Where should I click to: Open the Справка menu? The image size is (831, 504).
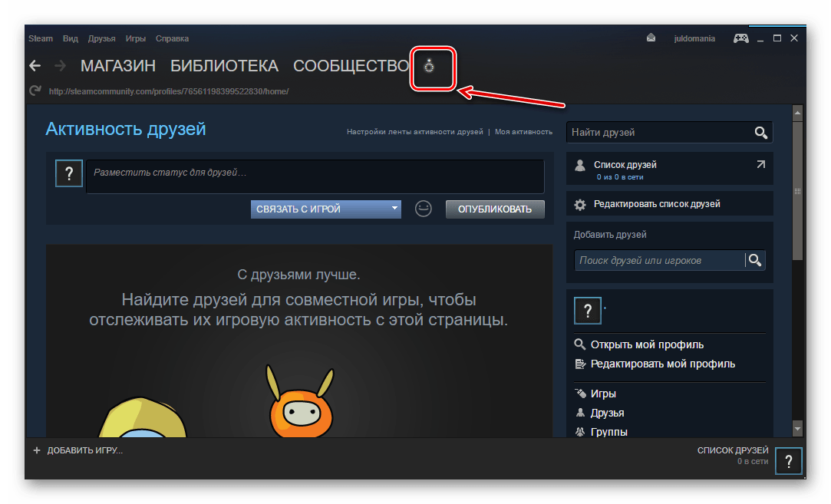(x=172, y=38)
